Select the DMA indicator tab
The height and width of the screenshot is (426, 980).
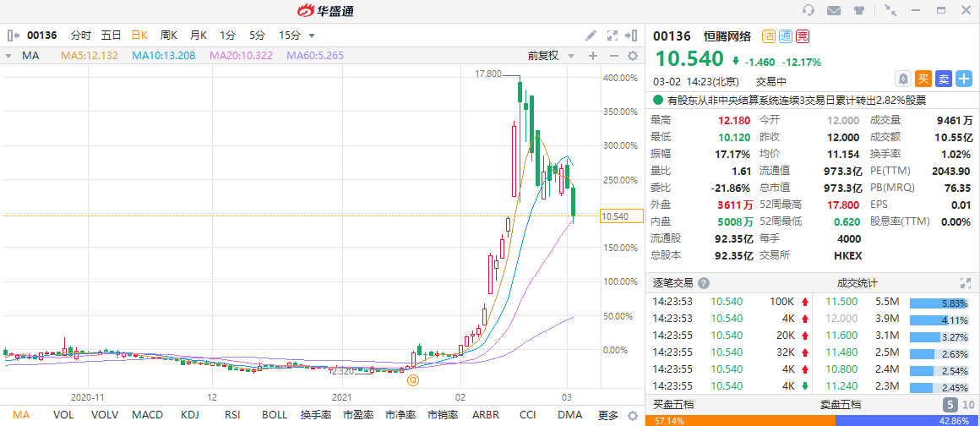(x=570, y=415)
